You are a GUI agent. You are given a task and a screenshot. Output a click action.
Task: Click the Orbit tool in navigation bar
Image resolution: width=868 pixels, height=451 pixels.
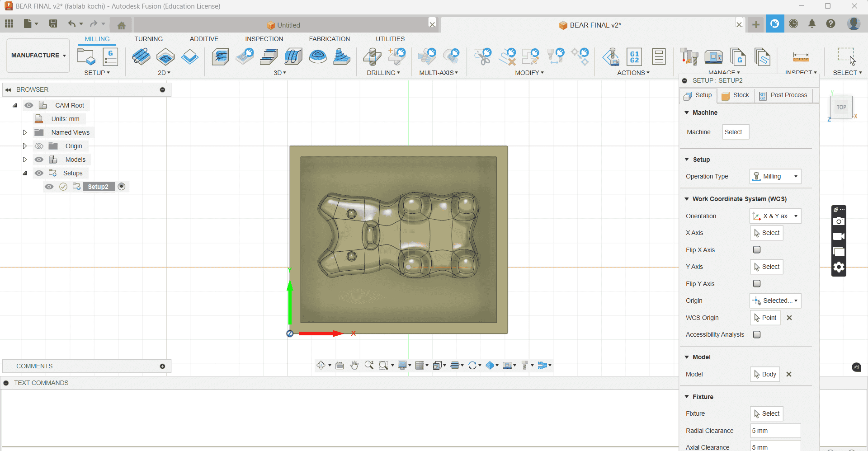[321, 365]
